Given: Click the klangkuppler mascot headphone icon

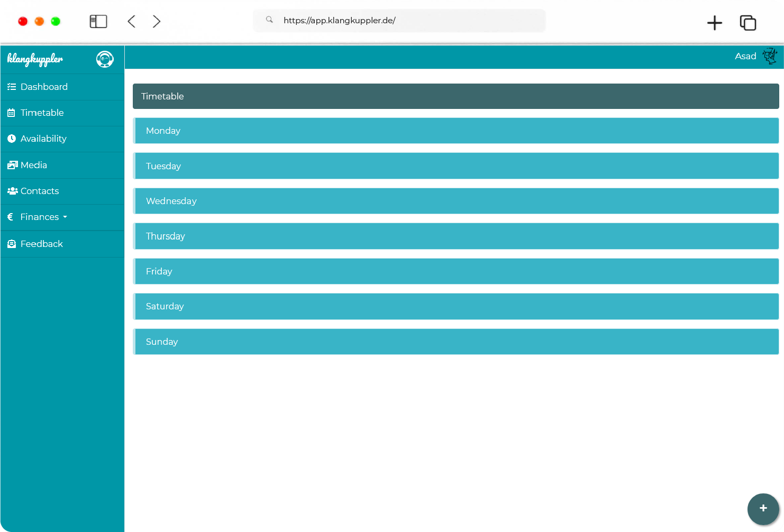Looking at the screenshot, I should [105, 59].
